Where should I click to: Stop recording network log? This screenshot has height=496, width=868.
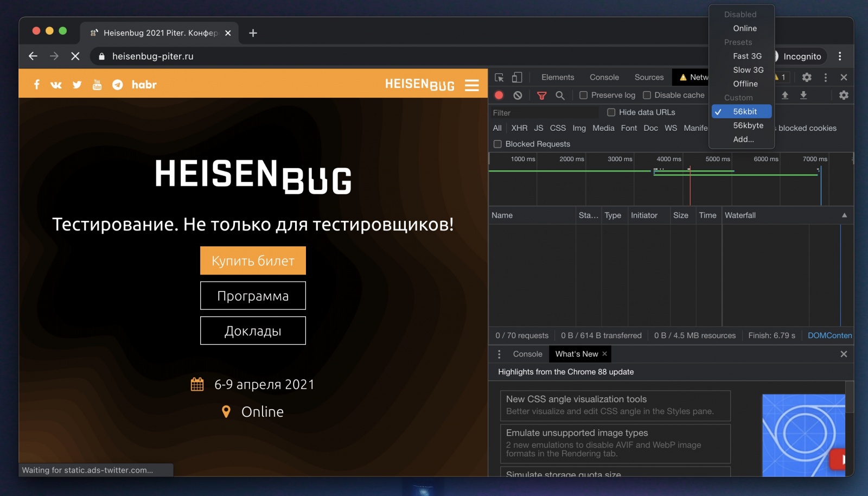pos(499,95)
